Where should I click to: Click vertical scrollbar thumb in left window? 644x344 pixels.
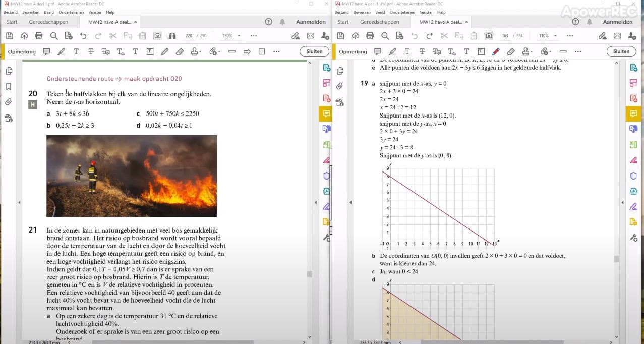tap(309, 274)
